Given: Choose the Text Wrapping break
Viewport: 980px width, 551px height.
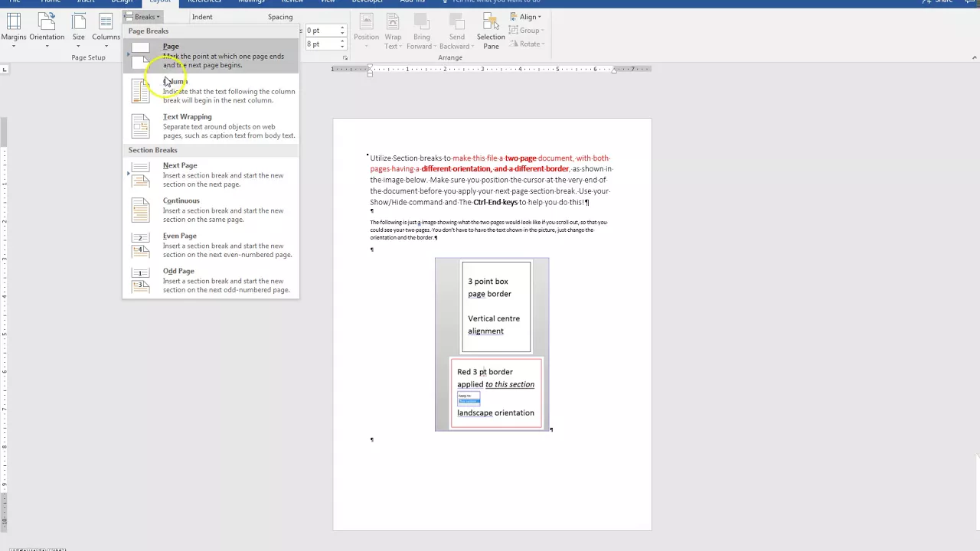Looking at the screenshot, I should click(x=211, y=126).
